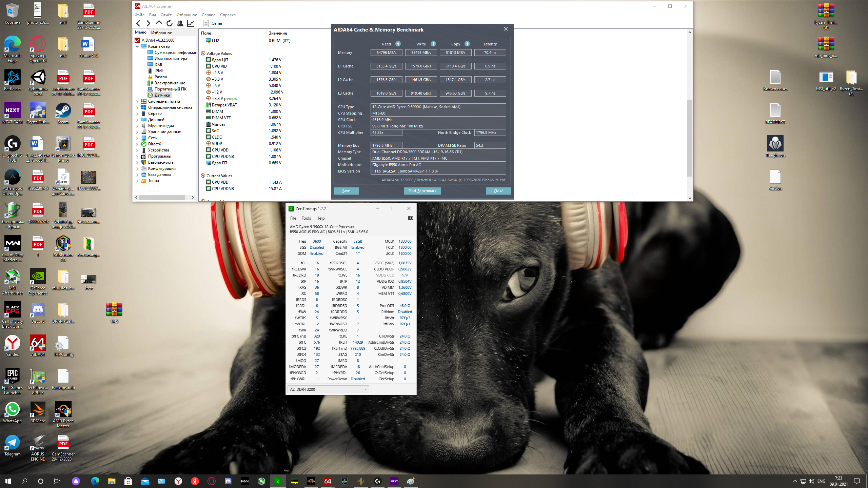Click the Save button in benchmark window

tap(346, 191)
